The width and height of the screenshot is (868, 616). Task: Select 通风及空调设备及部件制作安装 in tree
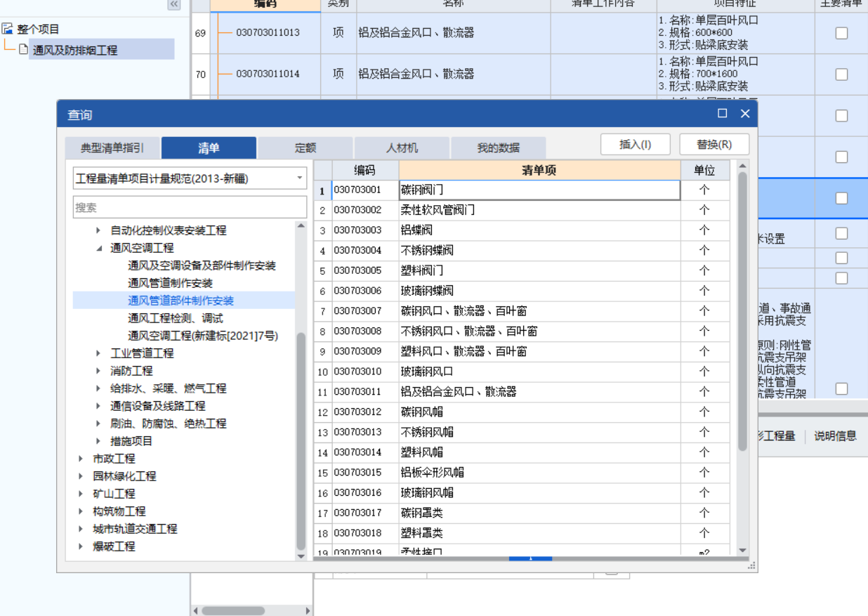pos(202,266)
